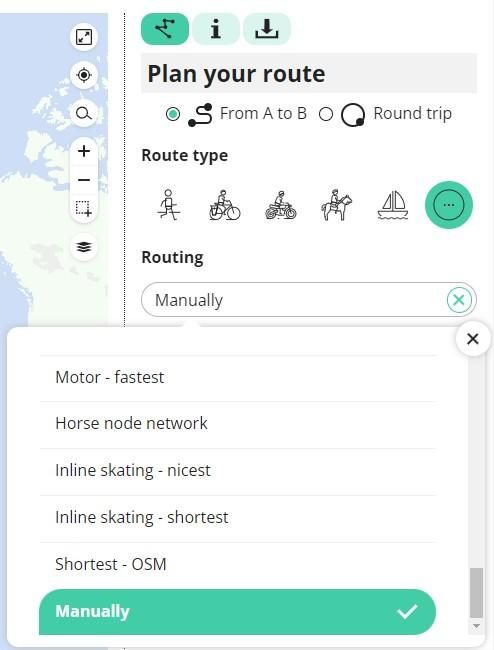Select the bicycle route type
The height and width of the screenshot is (650, 494).
[x=225, y=205]
